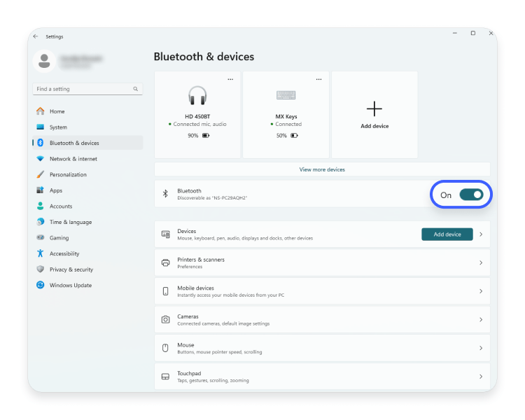
Task: Click the mouse icon in Mouse row
Action: (165, 348)
